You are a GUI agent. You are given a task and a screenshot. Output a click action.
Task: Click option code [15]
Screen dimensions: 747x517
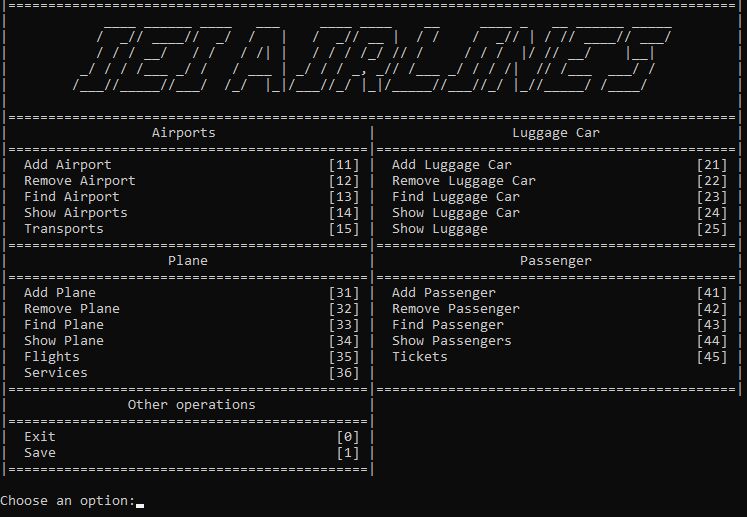click(344, 229)
